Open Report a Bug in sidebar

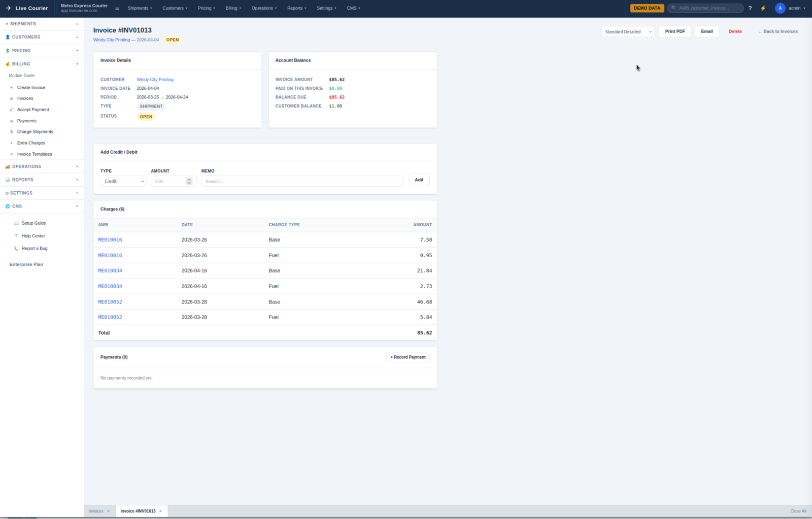click(x=35, y=249)
